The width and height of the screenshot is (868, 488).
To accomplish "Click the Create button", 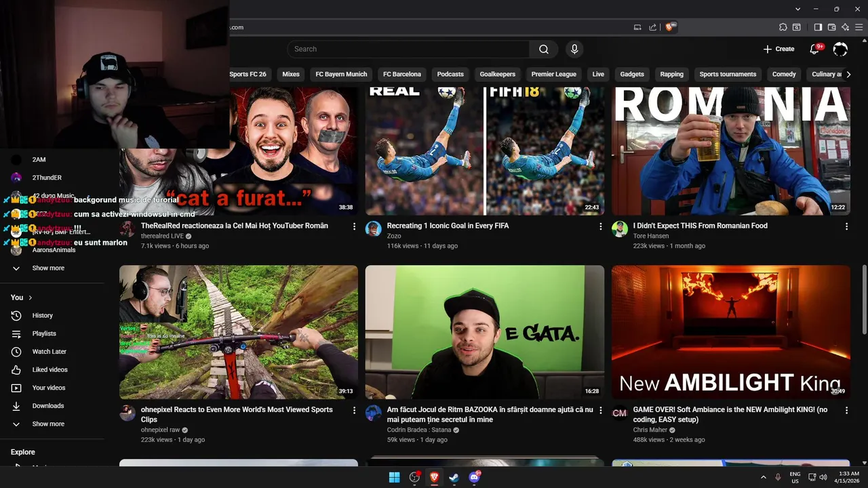I will coord(778,49).
